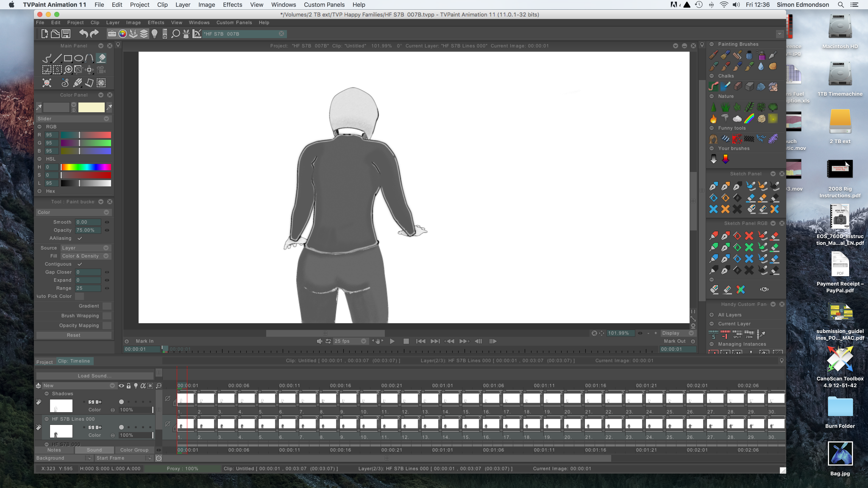Click the Save Project floppy disk icon
Image resolution: width=868 pixels, height=488 pixels.
point(66,34)
